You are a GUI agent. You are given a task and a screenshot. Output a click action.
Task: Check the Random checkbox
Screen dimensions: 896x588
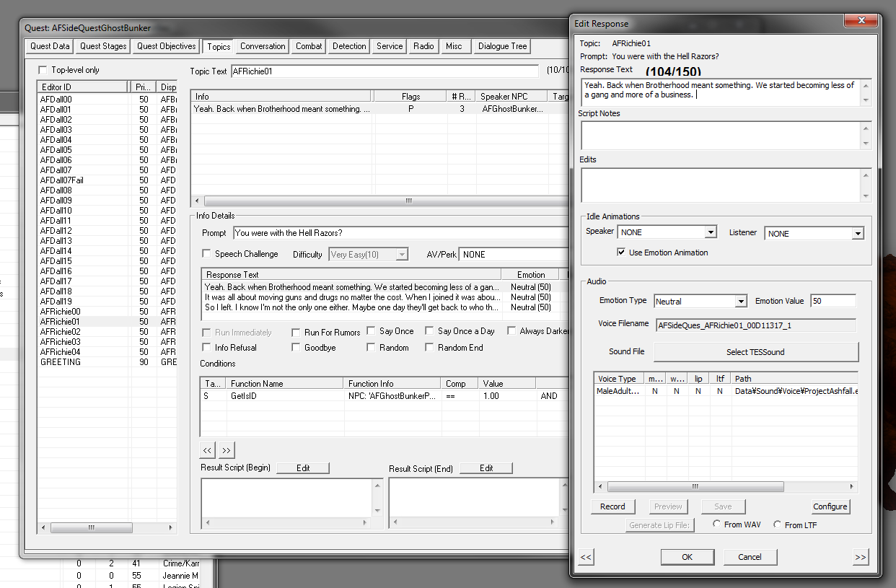[372, 348]
